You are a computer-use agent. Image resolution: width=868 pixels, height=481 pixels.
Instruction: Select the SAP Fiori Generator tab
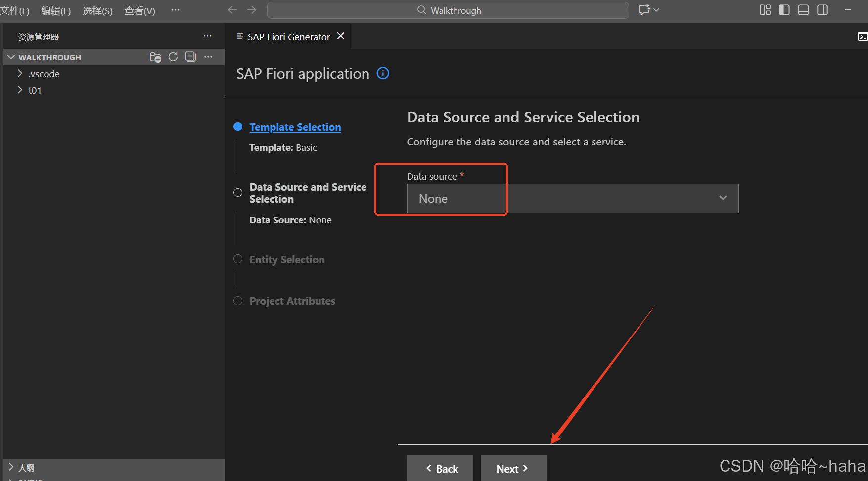(288, 37)
